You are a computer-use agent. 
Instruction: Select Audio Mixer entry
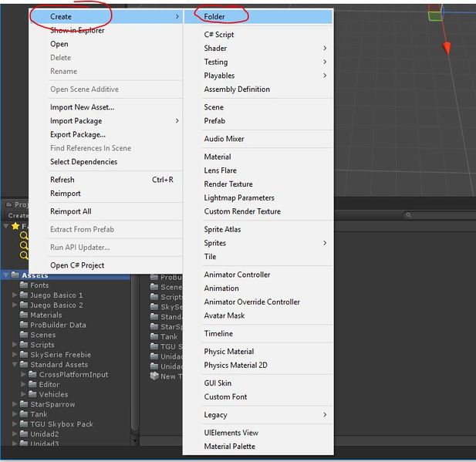coord(224,139)
